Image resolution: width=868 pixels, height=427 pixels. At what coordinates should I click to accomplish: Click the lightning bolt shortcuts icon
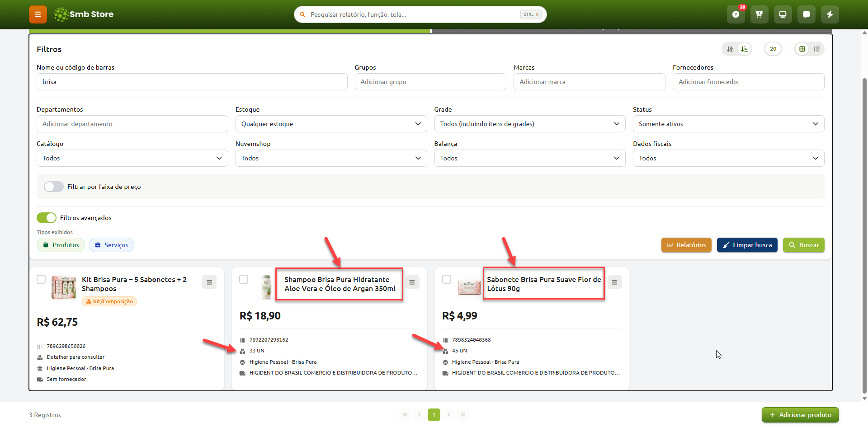pos(830,14)
